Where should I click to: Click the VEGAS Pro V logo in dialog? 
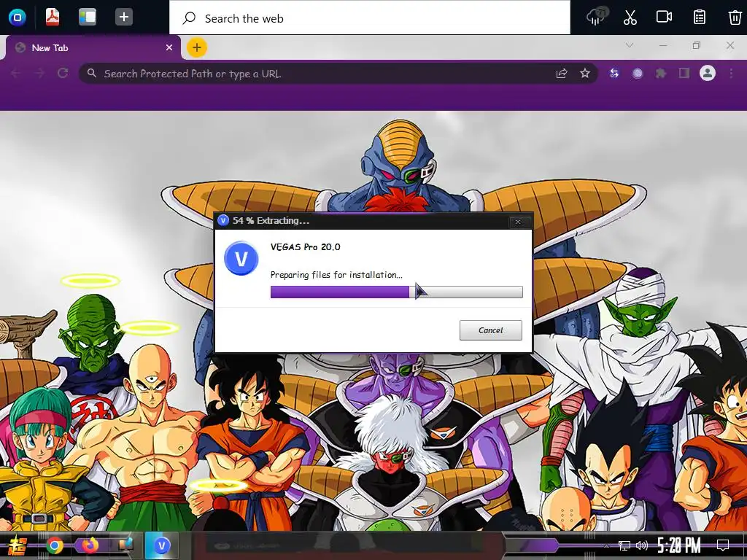pyautogui.click(x=241, y=258)
